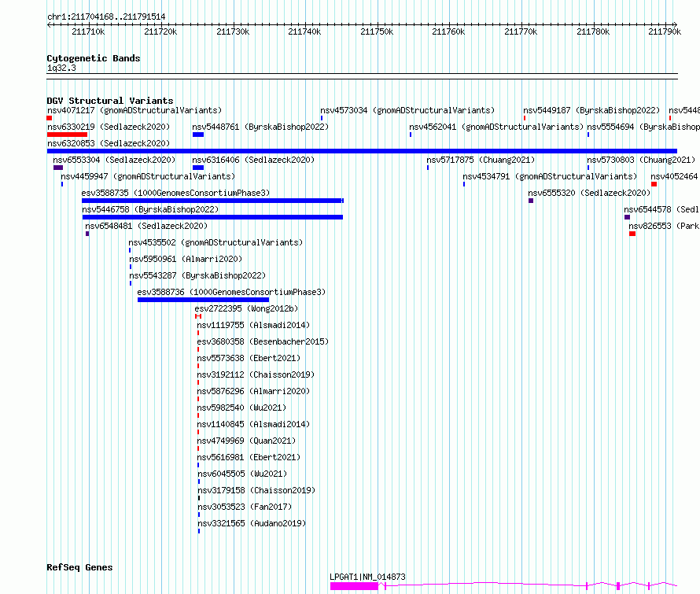Viewport: 700px width, 594px height.
Task: Click nsv5717875 (Chuang2021) label
Action: click(x=481, y=160)
